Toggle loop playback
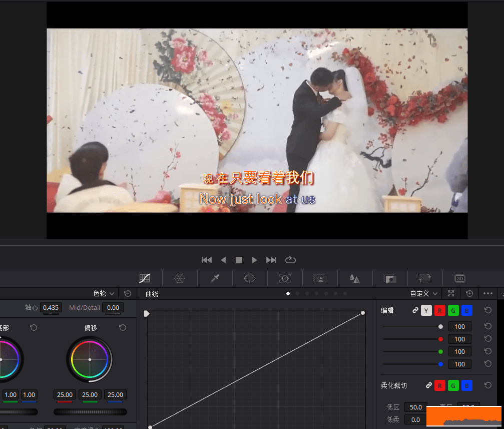Screen dimensions: 504x429 [290, 259]
